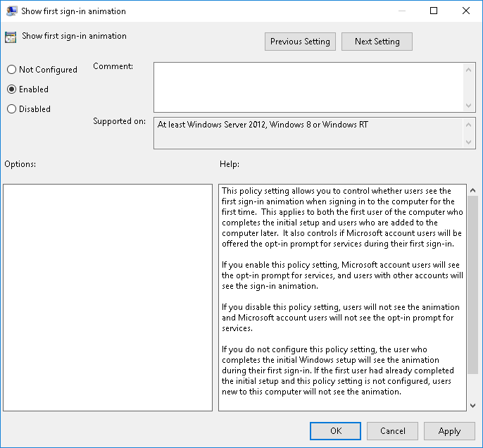Click inside the empty Options pane
483x448 pixels.
108,297
